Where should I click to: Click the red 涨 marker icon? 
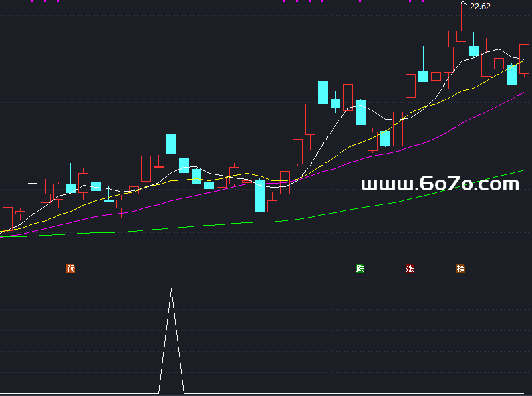(410, 269)
